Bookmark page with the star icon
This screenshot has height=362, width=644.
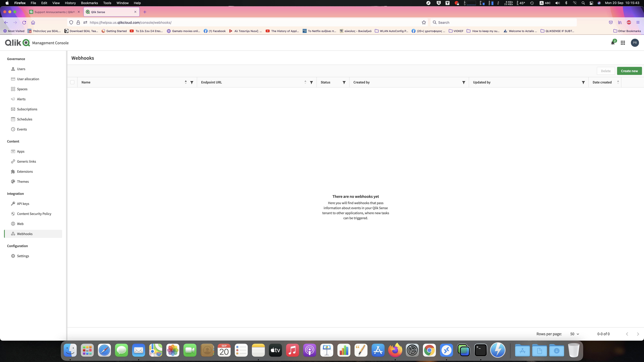coord(424,22)
